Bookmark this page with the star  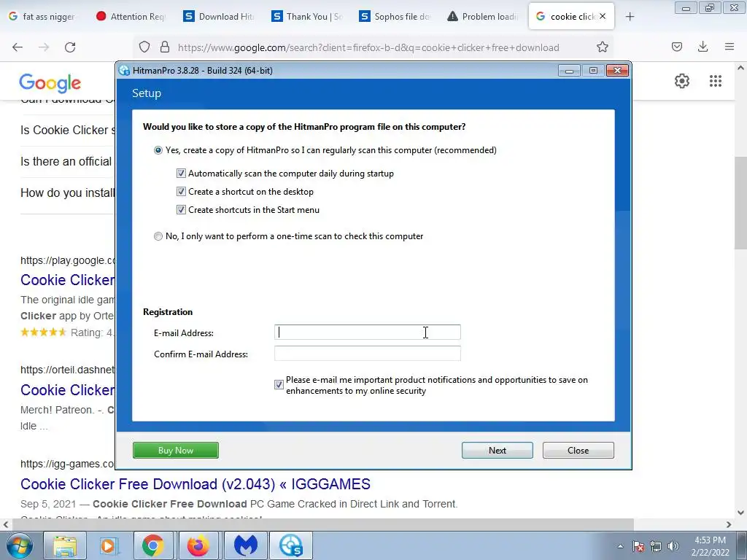click(x=602, y=47)
